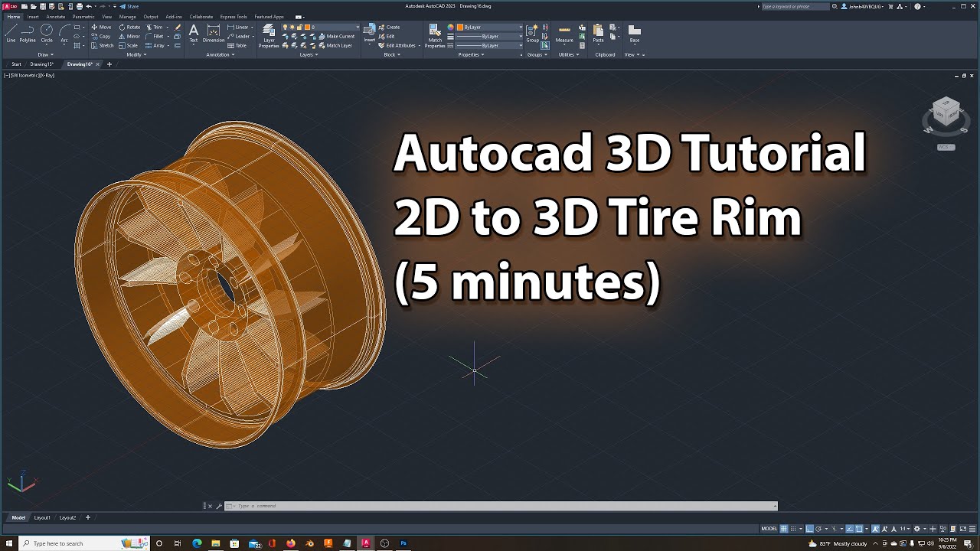Expand the Block panel
The image size is (980, 551).
coord(392,54)
